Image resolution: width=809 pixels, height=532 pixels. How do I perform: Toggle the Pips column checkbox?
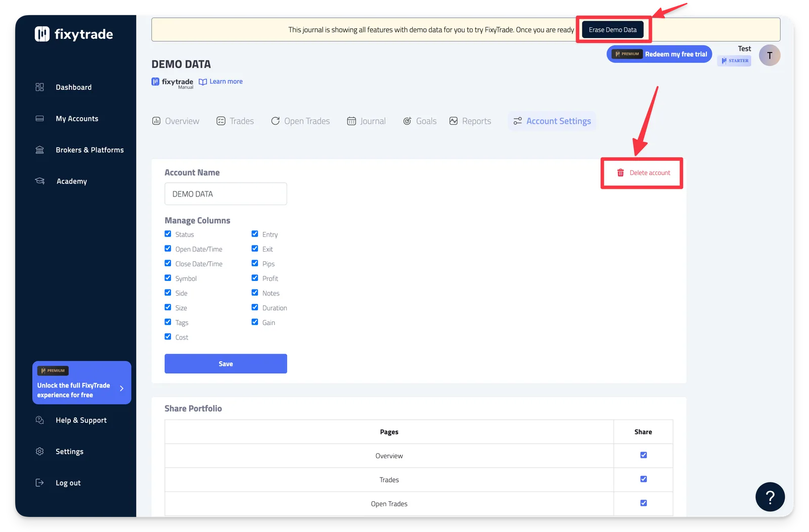tap(255, 263)
